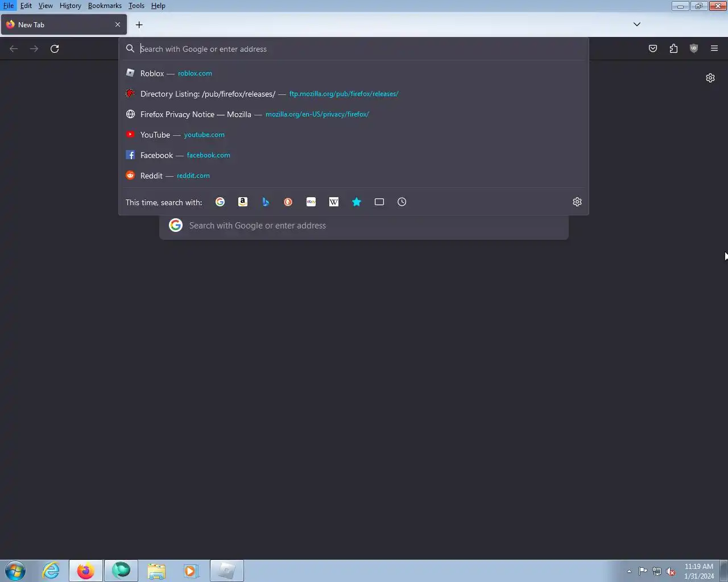Launch Internet Explorer from taskbar
728x582 pixels.
pos(51,571)
